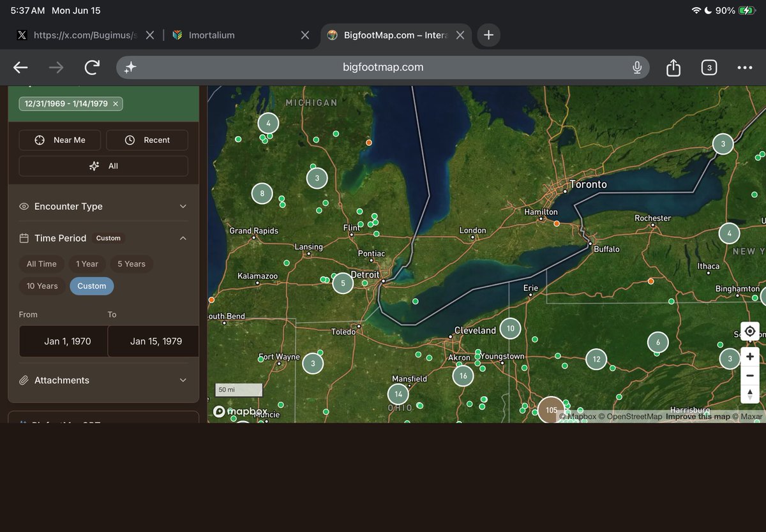Click the Cleveland city label
The width and height of the screenshot is (766, 532).
pos(475,330)
